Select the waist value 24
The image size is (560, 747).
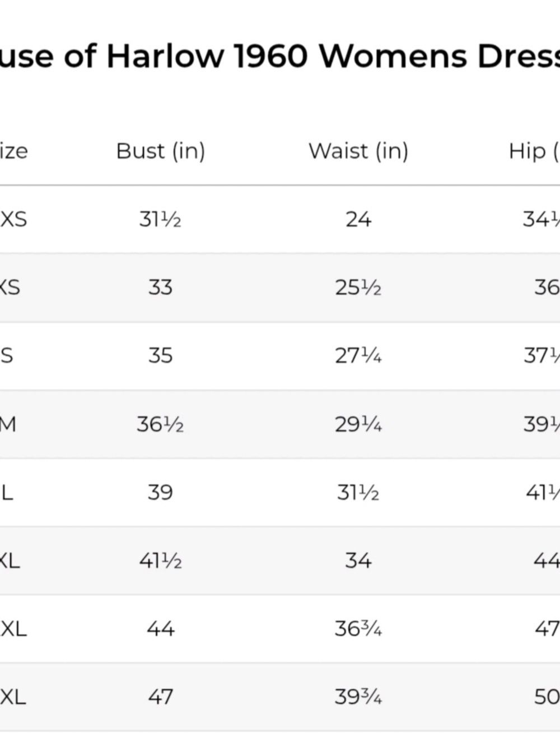pos(358,219)
